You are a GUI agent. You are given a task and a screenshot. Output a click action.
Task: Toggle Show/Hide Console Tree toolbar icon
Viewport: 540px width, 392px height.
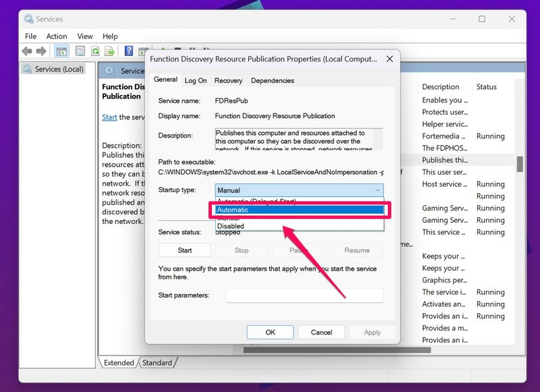(61, 52)
